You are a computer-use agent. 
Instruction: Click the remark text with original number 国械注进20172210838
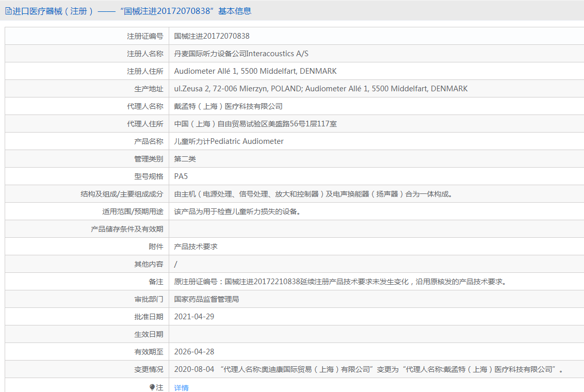340,282
